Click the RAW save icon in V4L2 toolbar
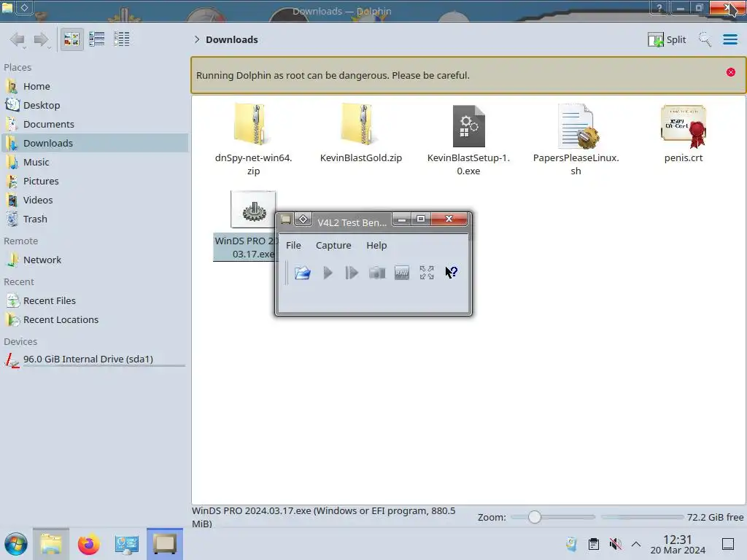The image size is (747, 560). 402,273
